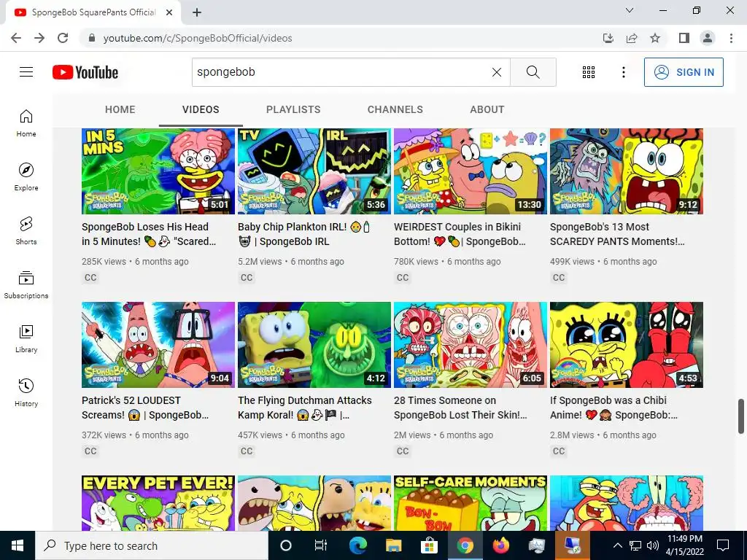Close the SpongeBob SquarePants Official tab
Viewport: 747px width, 560px height.
click(169, 12)
